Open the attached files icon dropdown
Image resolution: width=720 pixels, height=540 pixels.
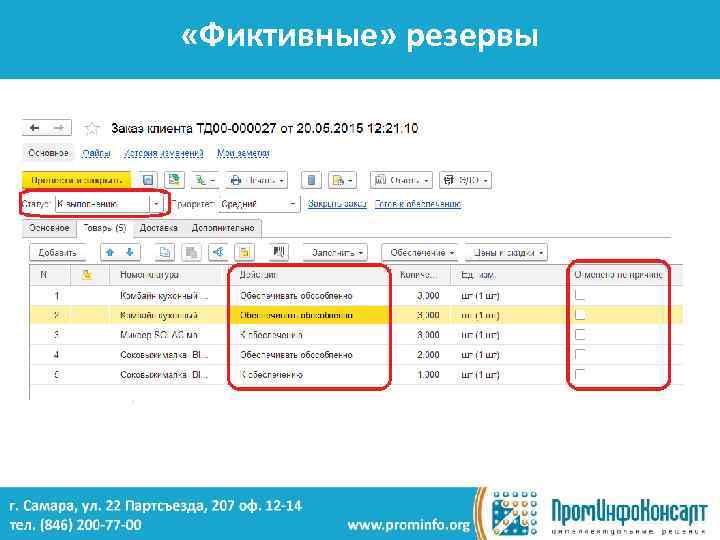[x=342, y=180]
